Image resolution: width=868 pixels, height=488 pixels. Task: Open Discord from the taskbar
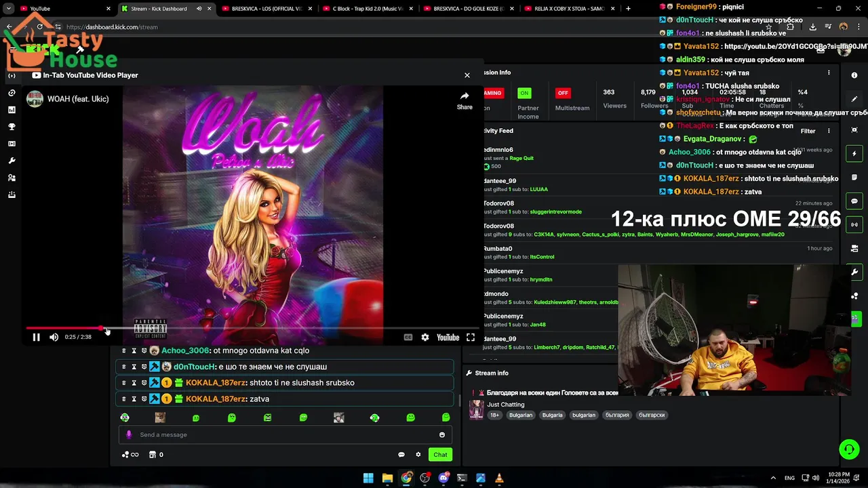(x=443, y=478)
